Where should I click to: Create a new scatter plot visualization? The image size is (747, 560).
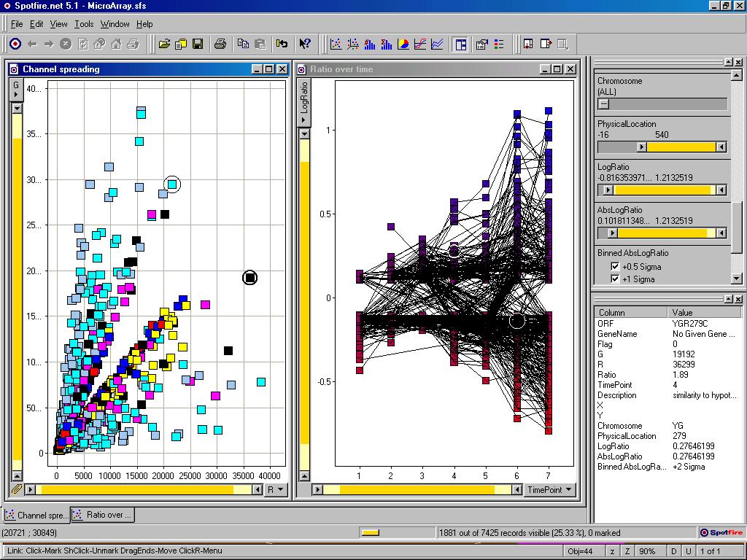336,44
